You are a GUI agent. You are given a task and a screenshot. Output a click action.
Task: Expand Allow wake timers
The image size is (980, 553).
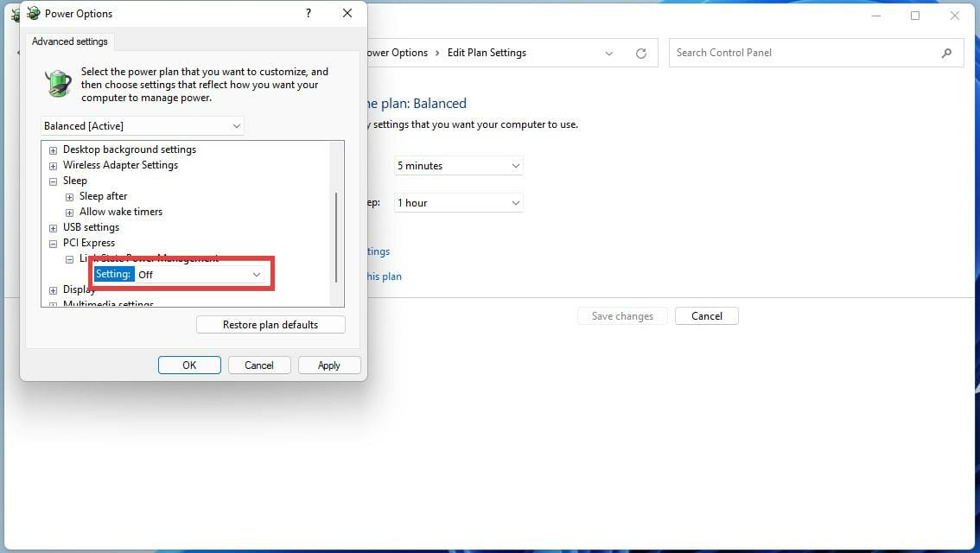(x=70, y=212)
